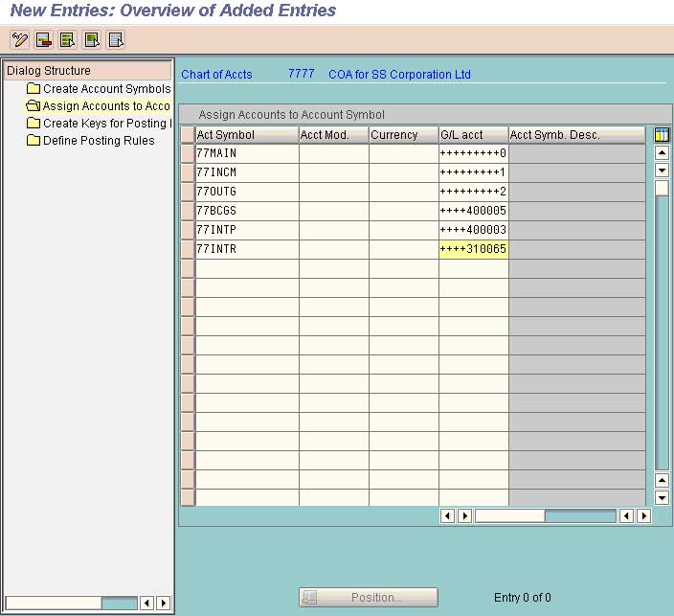Click the 77INCM account symbol cell

click(247, 172)
